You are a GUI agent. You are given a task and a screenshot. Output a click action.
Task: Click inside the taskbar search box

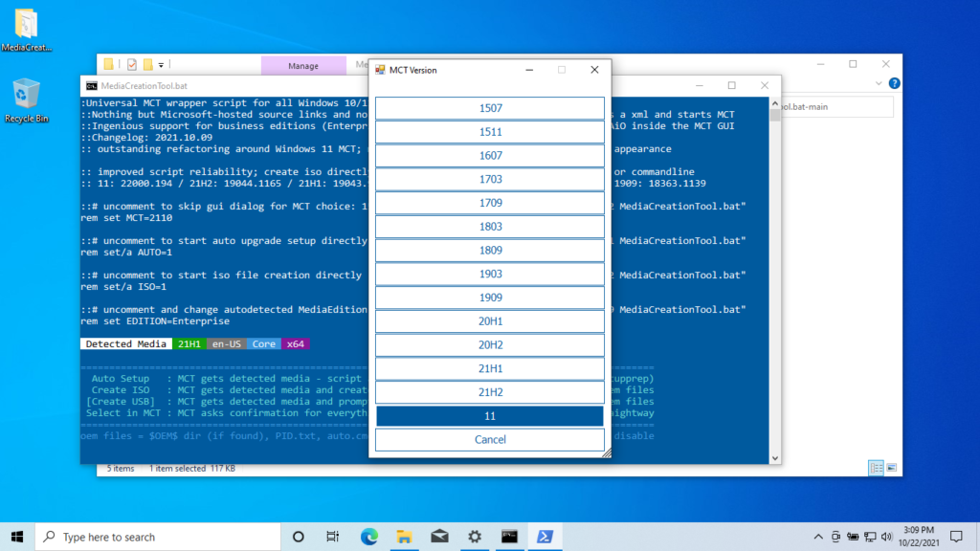(158, 536)
